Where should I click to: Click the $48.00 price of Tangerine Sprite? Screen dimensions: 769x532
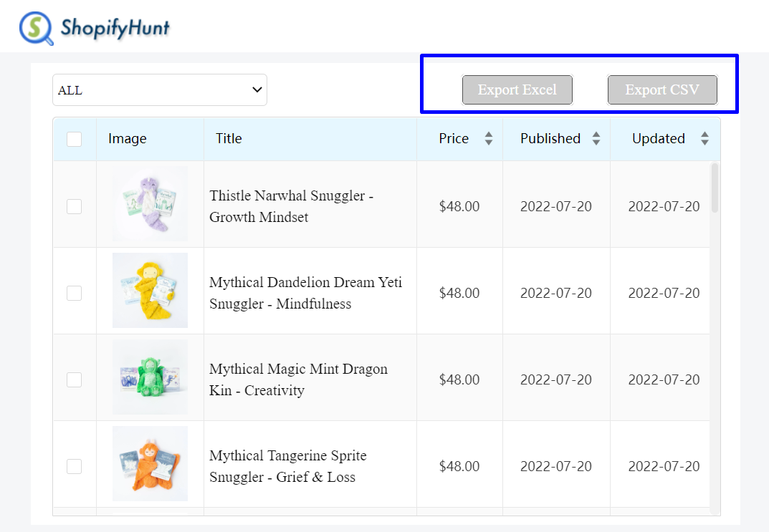pyautogui.click(x=459, y=466)
